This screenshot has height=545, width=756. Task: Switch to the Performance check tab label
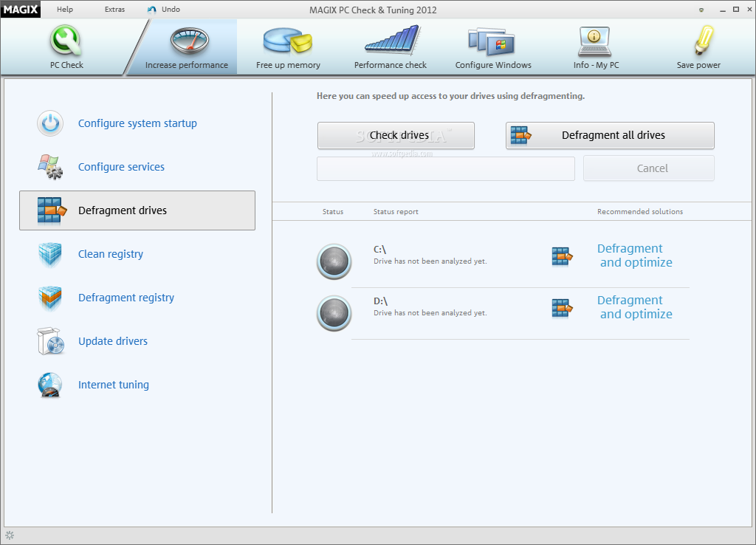pos(390,65)
